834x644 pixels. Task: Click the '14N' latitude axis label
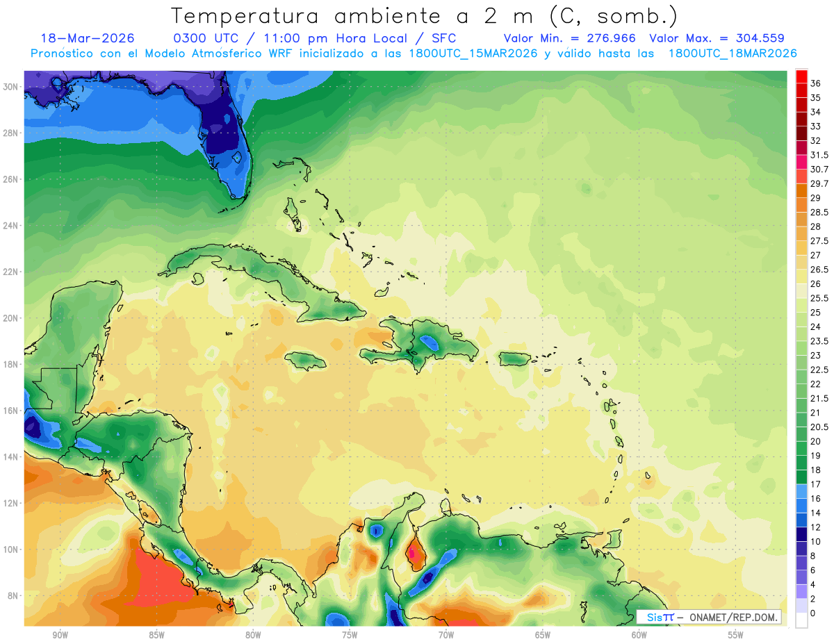click(x=11, y=457)
